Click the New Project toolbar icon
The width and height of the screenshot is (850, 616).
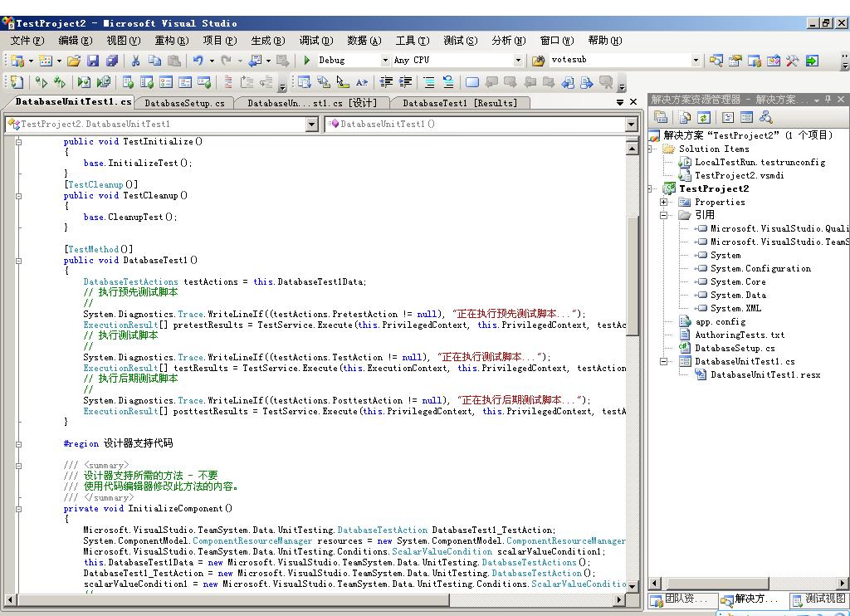[17, 61]
